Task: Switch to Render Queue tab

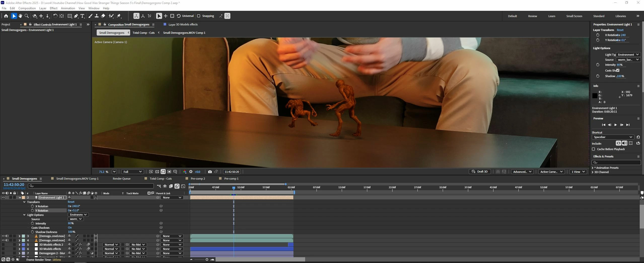Action: [x=122, y=178]
